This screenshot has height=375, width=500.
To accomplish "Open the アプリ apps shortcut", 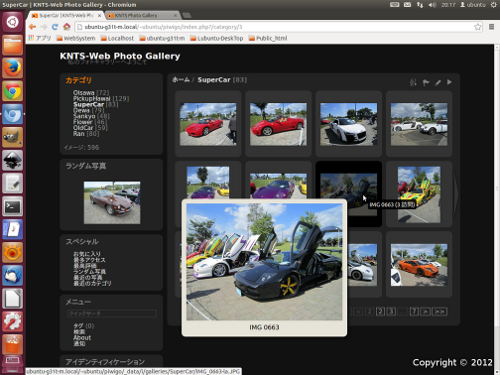I will (x=40, y=38).
